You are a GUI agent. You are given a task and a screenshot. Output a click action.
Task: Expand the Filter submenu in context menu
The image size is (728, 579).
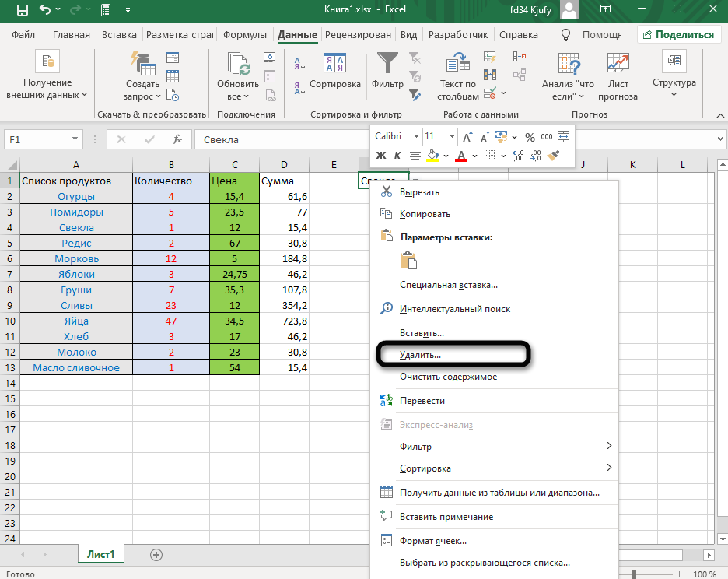(x=609, y=447)
